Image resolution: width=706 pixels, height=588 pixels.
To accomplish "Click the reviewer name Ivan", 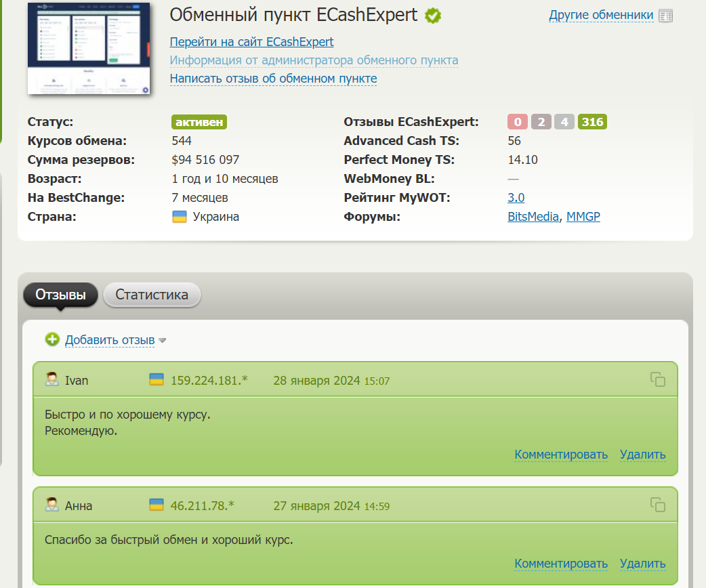I will tap(77, 381).
